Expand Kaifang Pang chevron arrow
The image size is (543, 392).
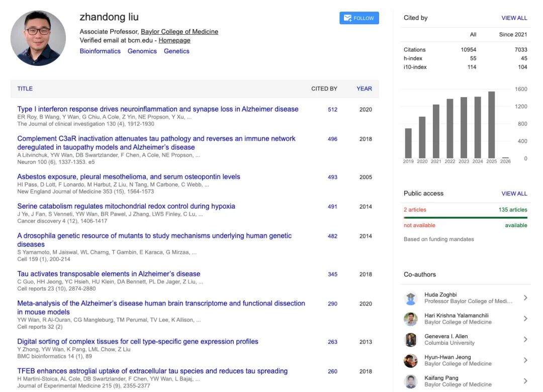[x=525, y=381]
